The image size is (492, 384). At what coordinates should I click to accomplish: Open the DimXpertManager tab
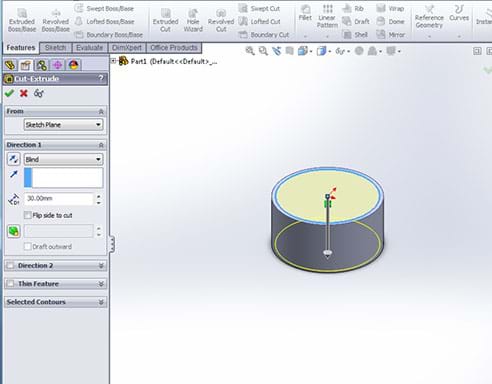(x=58, y=65)
